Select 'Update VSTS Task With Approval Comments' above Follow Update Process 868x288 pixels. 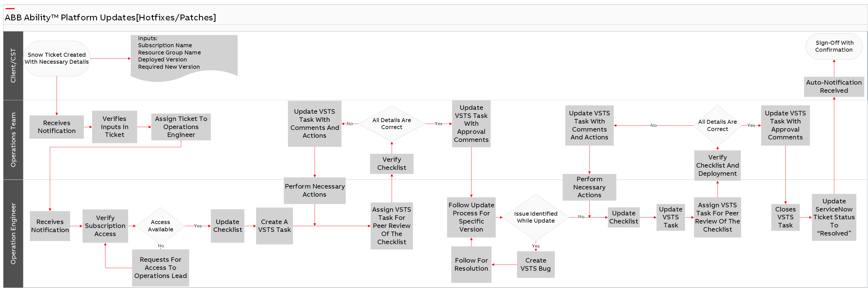471,124
